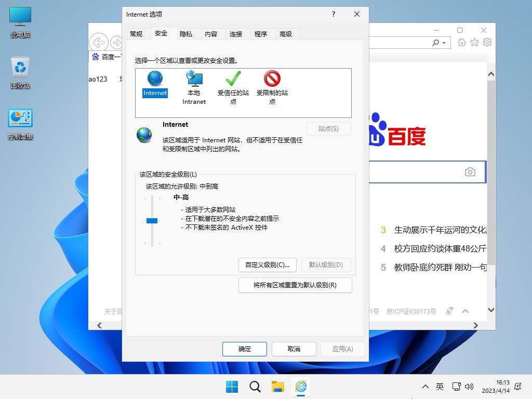Select the 本地 Intranet zone icon

click(x=194, y=79)
